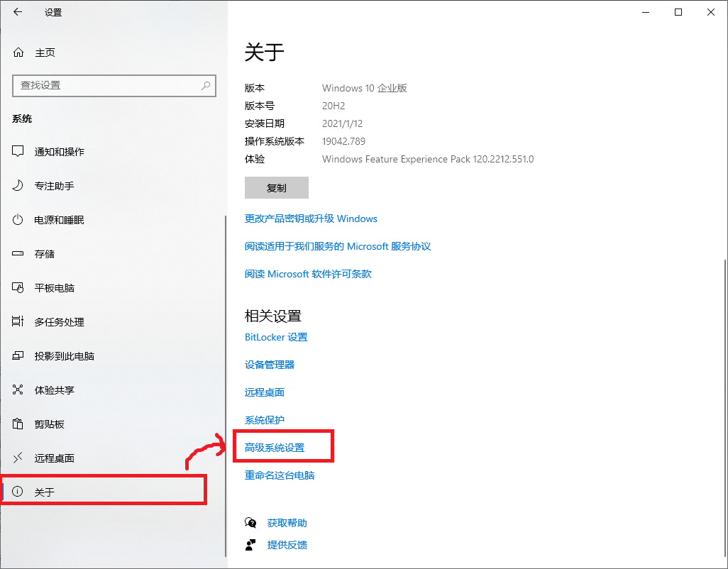Click the 查找设置 search box
The image size is (728, 569).
pos(114,85)
